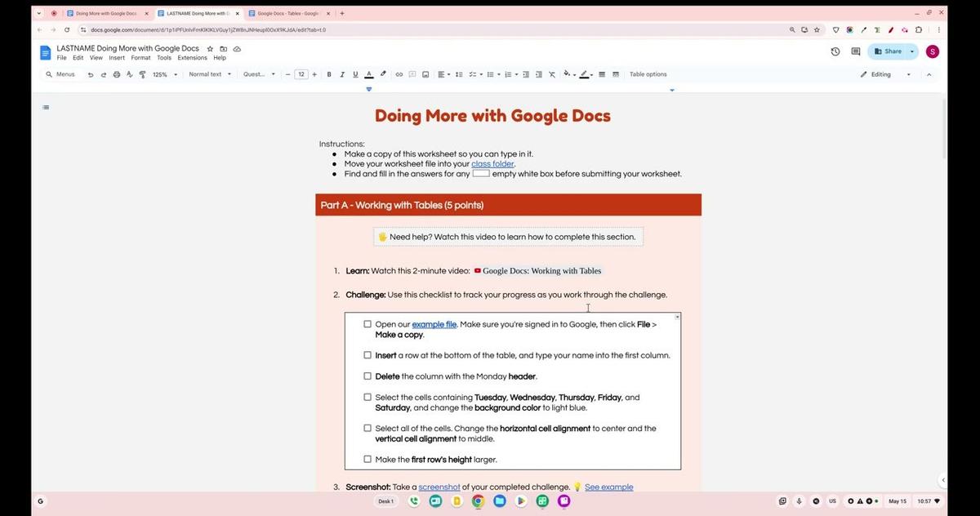Decrease the font size with minus

(x=287, y=74)
